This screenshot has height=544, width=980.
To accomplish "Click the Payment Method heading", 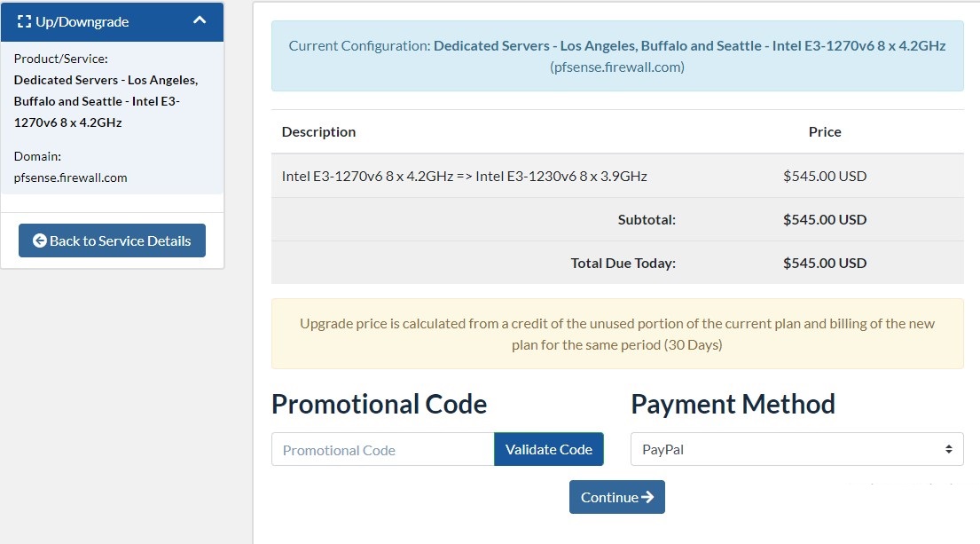I will click(x=733, y=404).
